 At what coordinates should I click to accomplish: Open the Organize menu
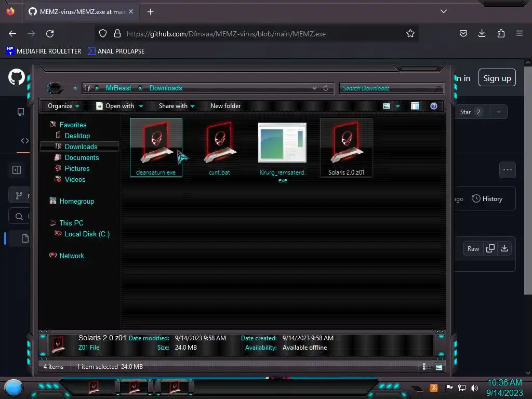coord(63,106)
